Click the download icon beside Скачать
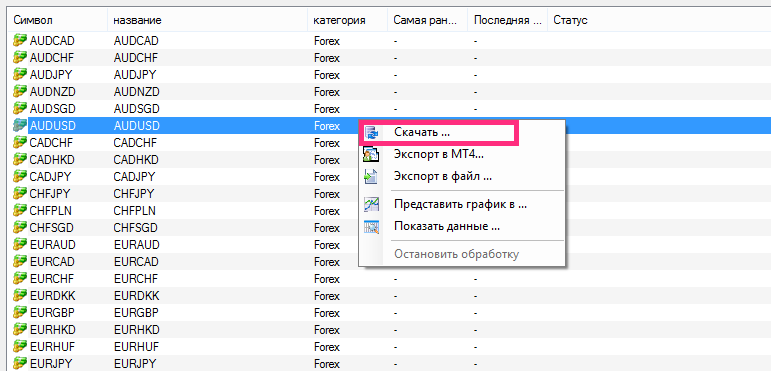Screen dimensions: 771x371 [371, 133]
